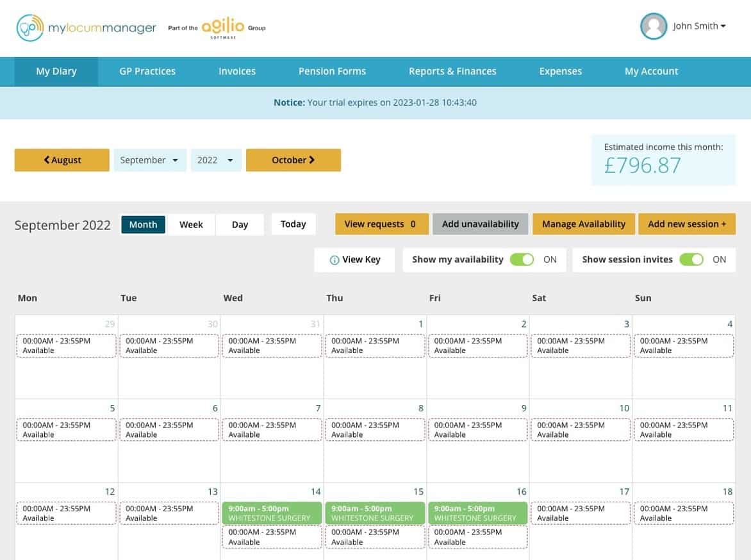Image resolution: width=751 pixels, height=560 pixels.
Task: Click the left chevron on the August button
Action: (46, 160)
